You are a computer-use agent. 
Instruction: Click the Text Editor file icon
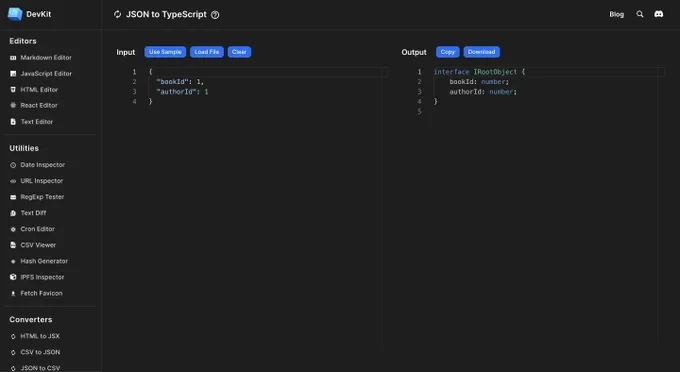click(13, 122)
